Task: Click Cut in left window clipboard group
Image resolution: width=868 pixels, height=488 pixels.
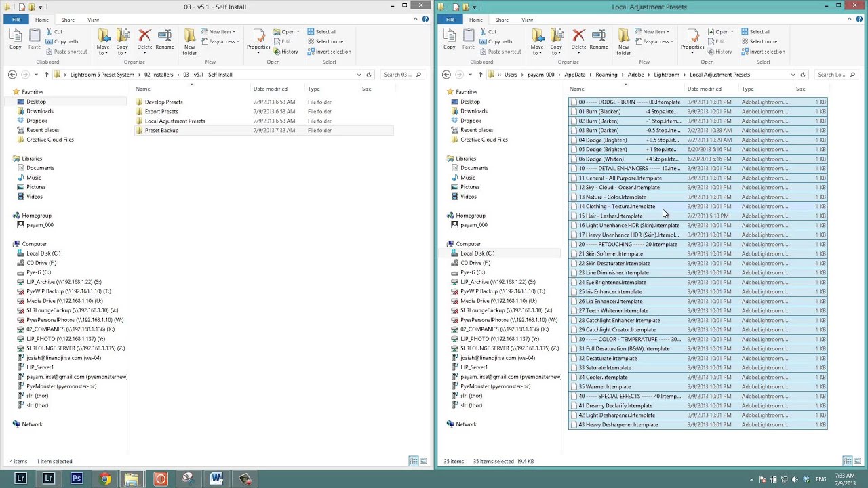Action: (54, 32)
